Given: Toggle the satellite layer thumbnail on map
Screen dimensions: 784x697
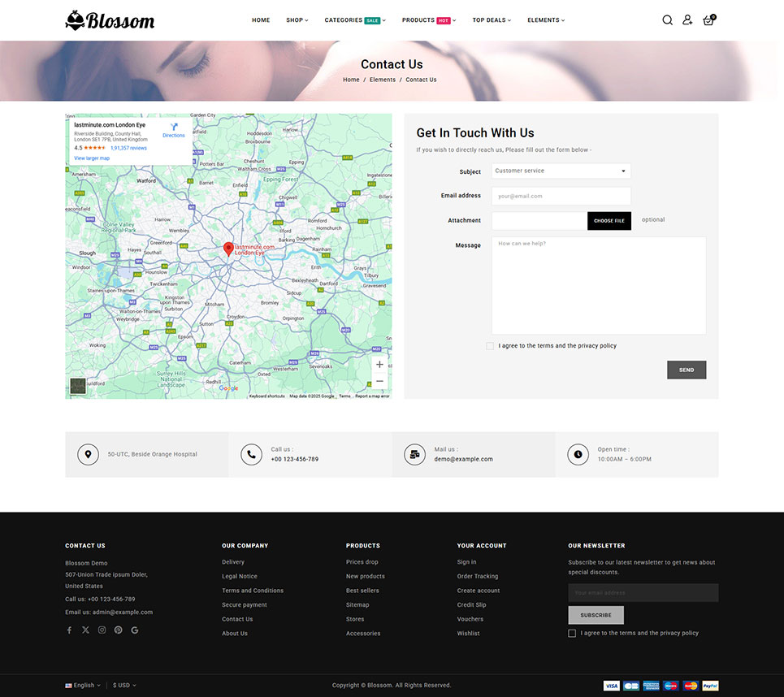Looking at the screenshot, I should [77, 386].
